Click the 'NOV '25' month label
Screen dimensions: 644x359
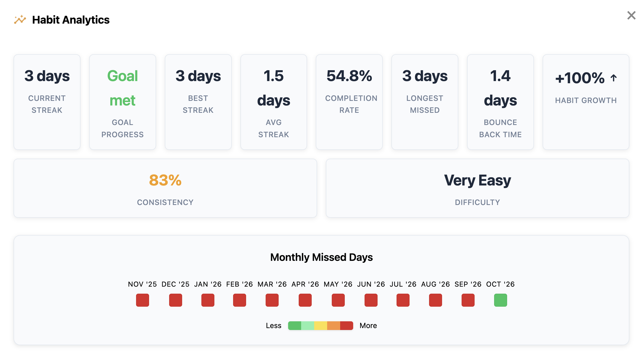point(143,284)
